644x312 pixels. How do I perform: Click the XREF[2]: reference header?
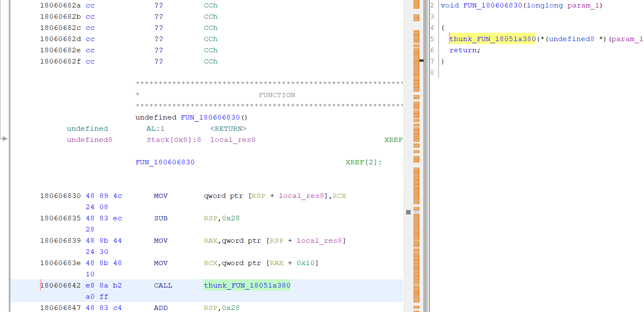tap(364, 162)
